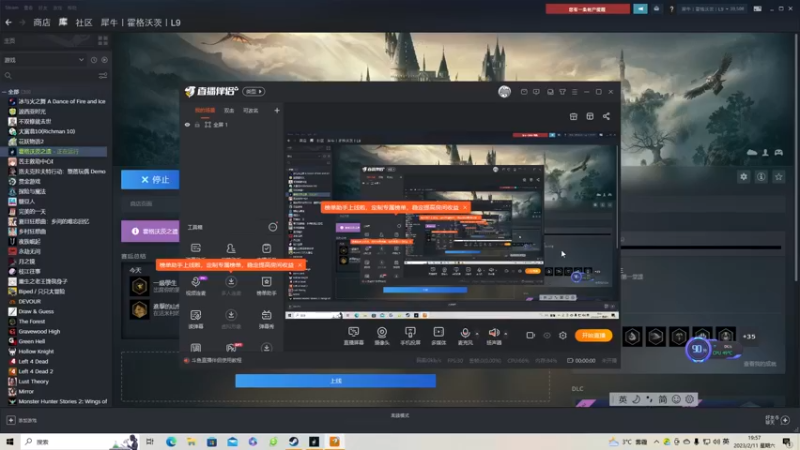Open game info icon on Steam page
This screenshot has width=800, height=450.
761,177
